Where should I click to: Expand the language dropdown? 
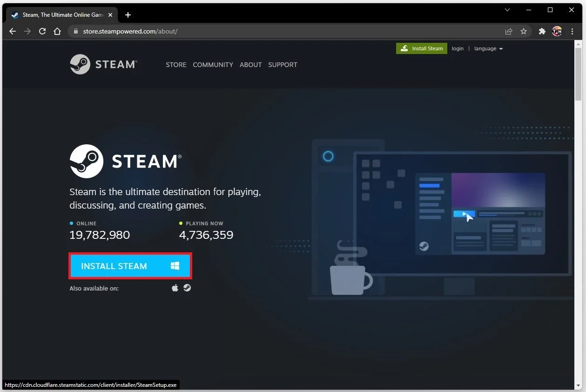(488, 48)
